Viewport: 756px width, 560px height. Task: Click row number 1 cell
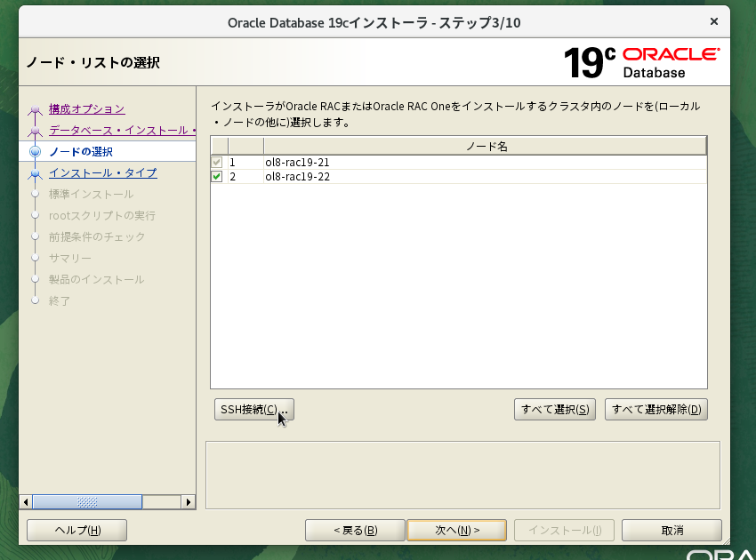245,163
